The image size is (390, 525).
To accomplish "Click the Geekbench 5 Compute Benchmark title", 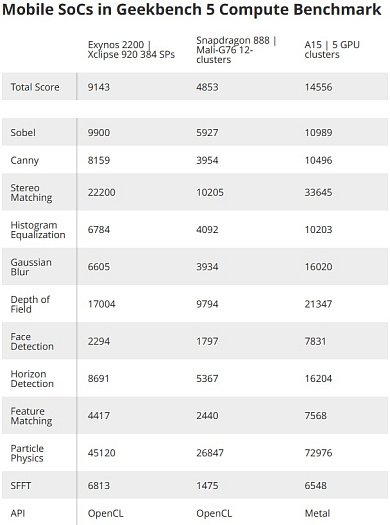I will point(191,9).
